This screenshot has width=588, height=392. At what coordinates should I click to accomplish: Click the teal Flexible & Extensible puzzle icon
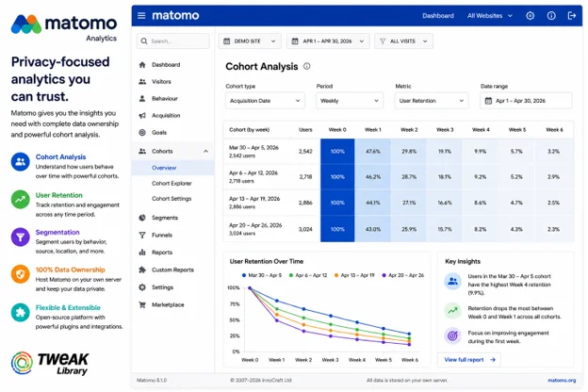pyautogui.click(x=20, y=313)
